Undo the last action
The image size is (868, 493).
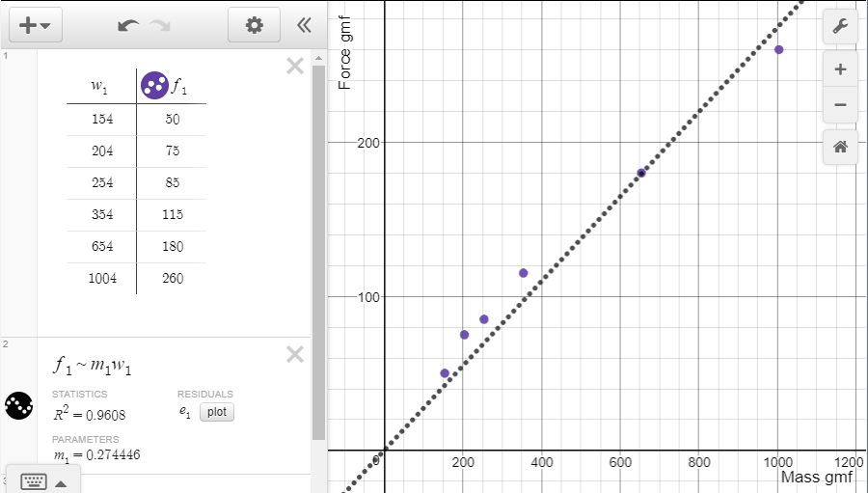(128, 25)
